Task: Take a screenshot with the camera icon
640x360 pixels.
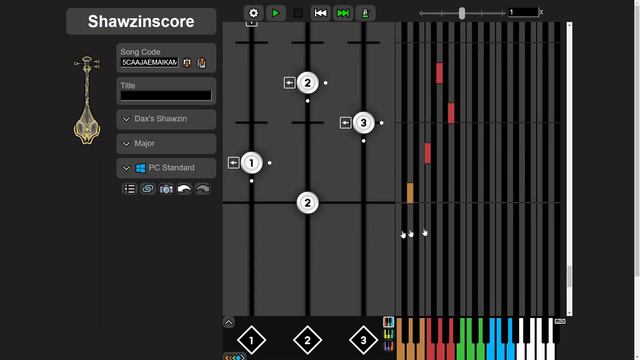Action: point(166,189)
